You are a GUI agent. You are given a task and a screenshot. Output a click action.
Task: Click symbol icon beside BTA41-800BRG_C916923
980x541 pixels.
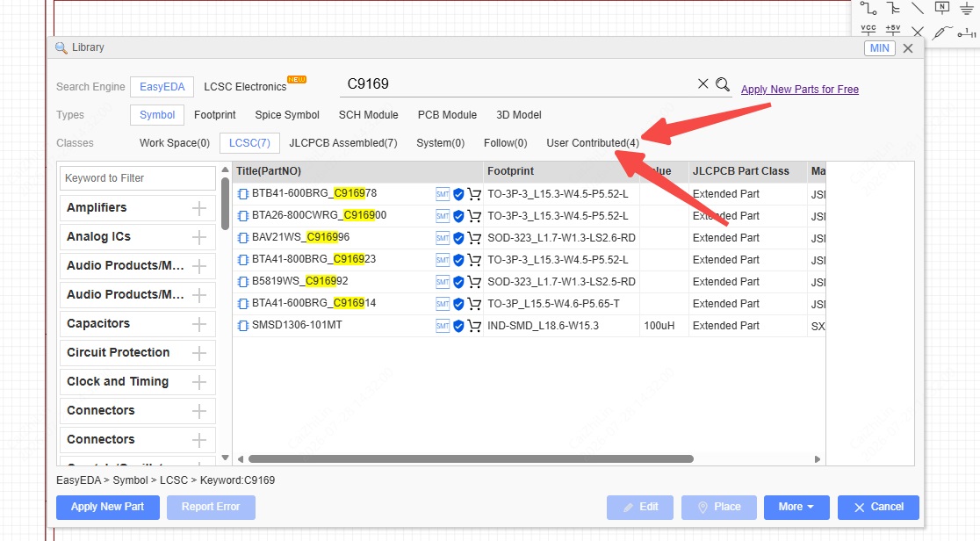[243, 260]
